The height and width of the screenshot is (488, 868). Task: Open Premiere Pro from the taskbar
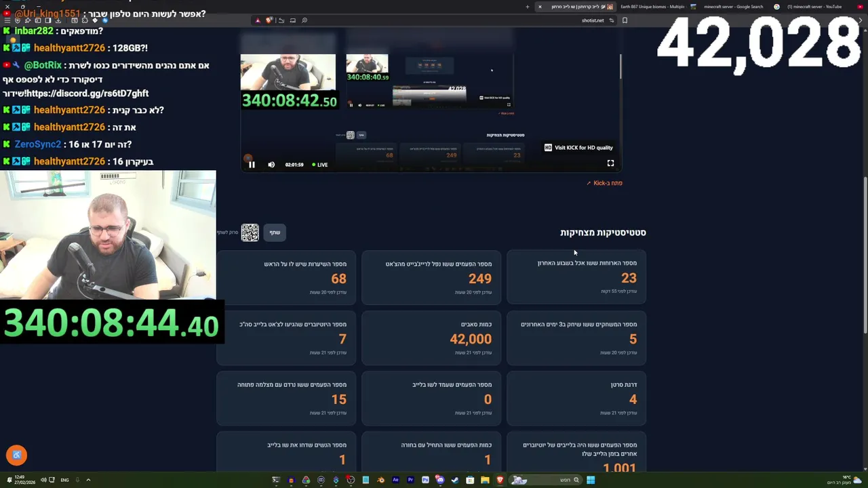click(410, 480)
